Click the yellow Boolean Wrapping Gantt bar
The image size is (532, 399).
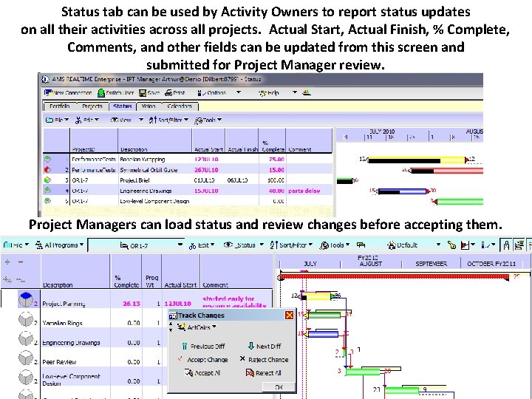click(417, 160)
